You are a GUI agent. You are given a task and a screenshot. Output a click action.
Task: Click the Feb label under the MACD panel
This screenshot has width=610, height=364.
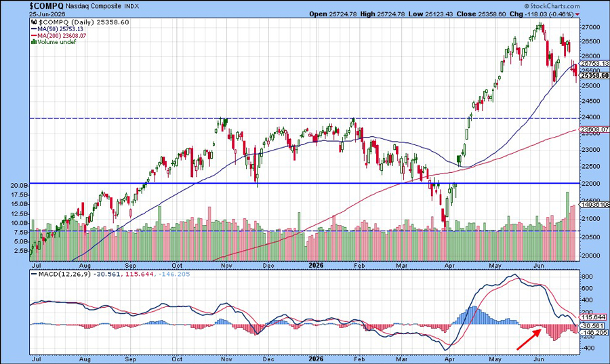359,359
